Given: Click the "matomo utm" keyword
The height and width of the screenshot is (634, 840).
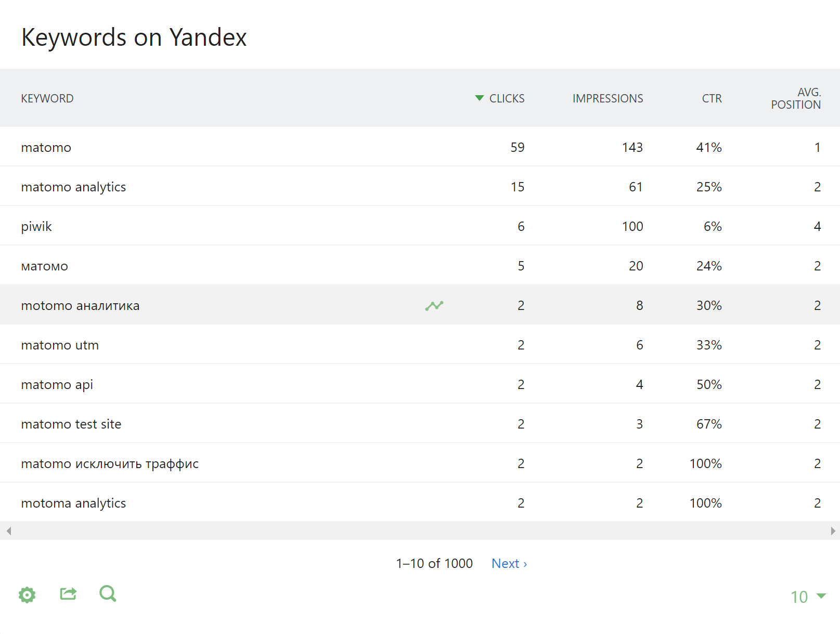Looking at the screenshot, I should click(x=60, y=345).
